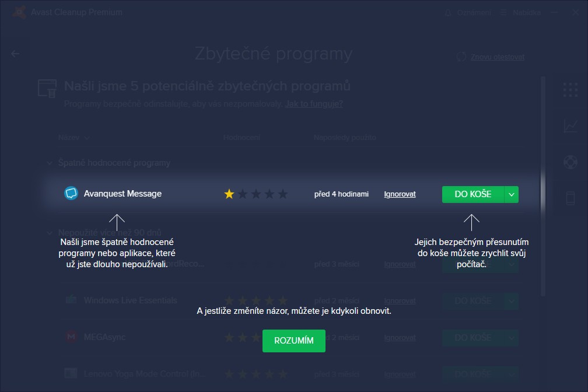Open the Nabídka menu
Image resolution: width=588 pixels, height=392 pixels.
[521, 13]
